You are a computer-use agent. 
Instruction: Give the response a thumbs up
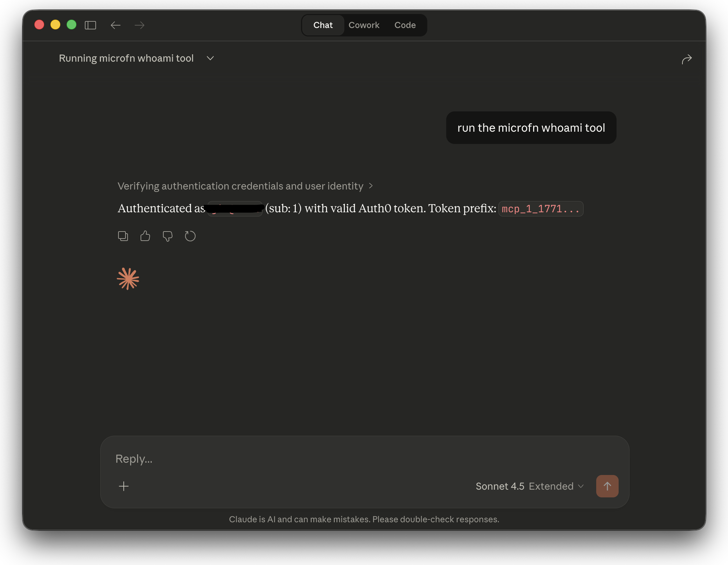coord(145,236)
